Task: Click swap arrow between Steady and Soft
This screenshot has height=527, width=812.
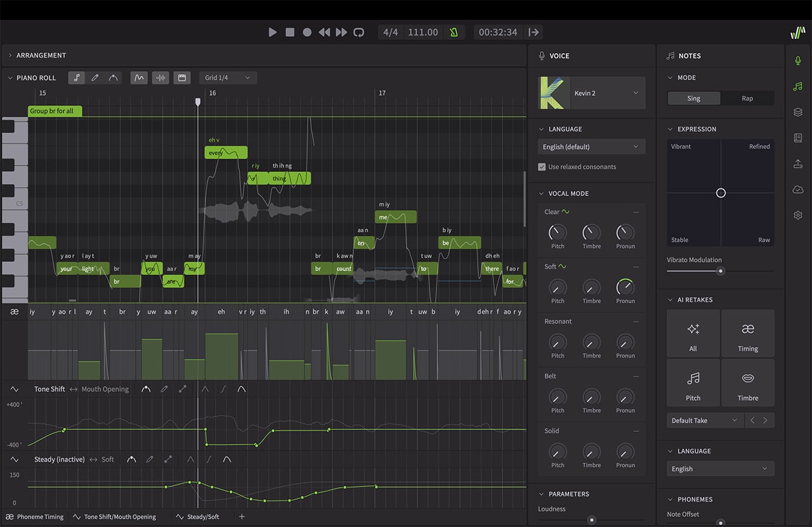Action: (x=93, y=459)
